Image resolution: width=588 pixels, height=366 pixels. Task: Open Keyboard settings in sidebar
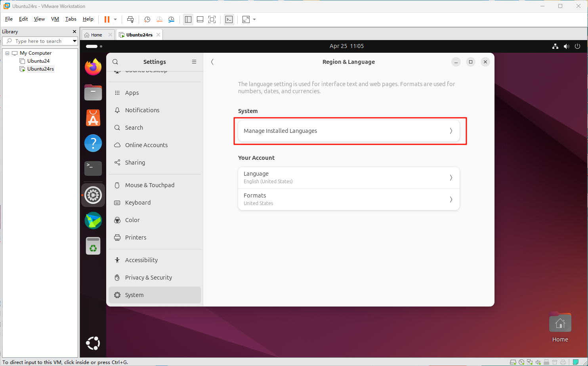155,203
